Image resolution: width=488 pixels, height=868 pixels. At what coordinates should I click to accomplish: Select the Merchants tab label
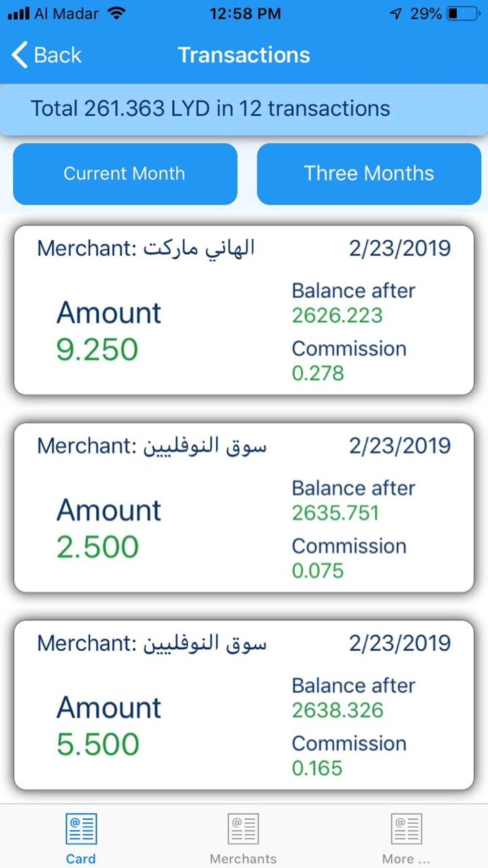point(243,859)
